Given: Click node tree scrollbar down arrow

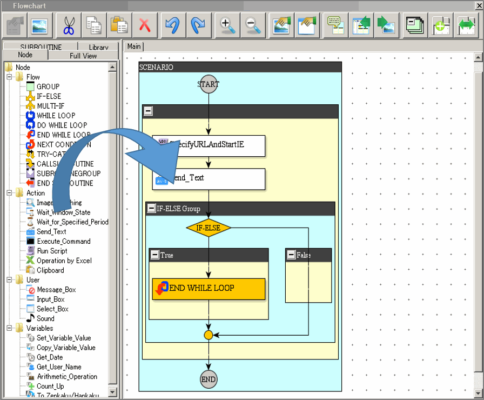Looking at the screenshot, I should 113,392.
